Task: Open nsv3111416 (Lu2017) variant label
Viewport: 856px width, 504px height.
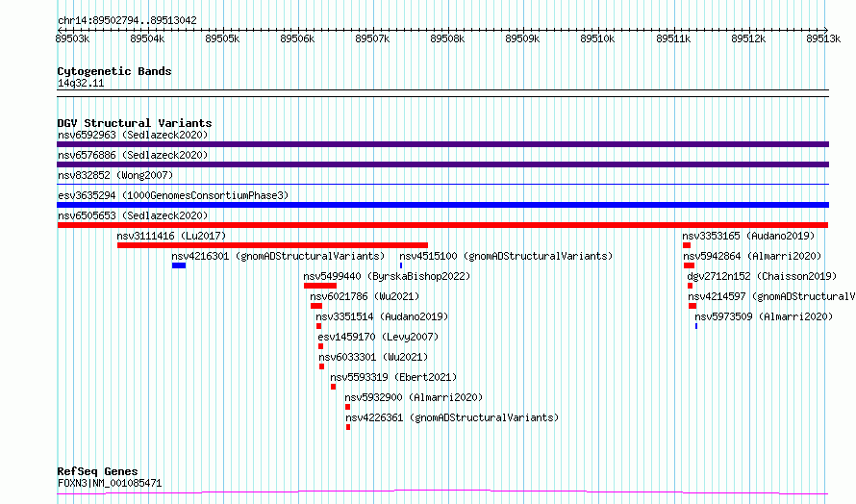Action: point(171,236)
